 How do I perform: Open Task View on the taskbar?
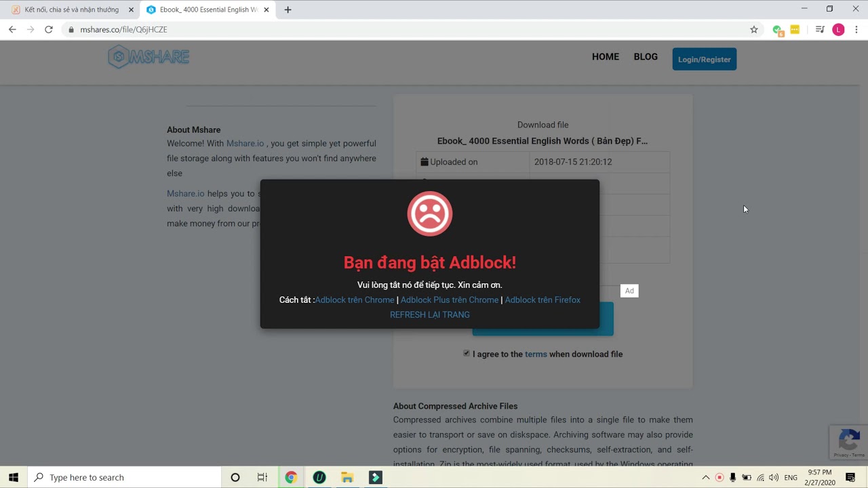[x=262, y=477]
